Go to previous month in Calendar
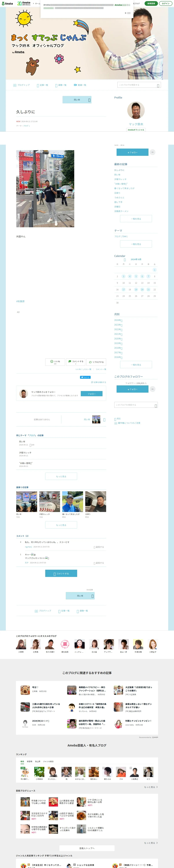The height and width of the screenshot is (868, 174). pos(125,260)
